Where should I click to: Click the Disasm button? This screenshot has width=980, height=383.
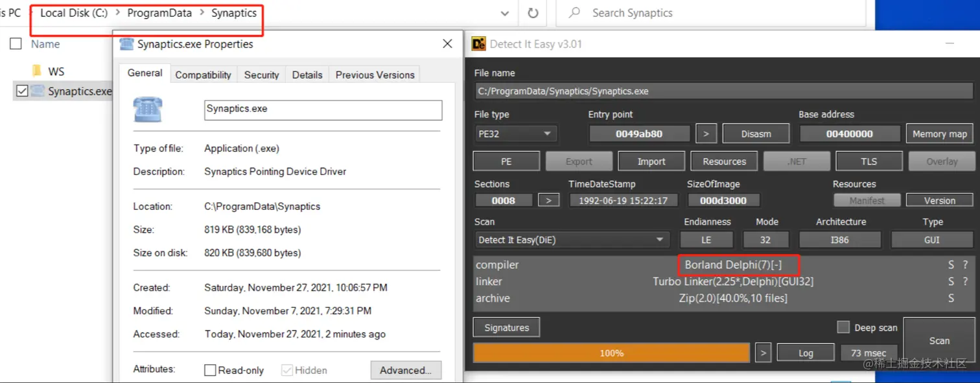pos(756,133)
